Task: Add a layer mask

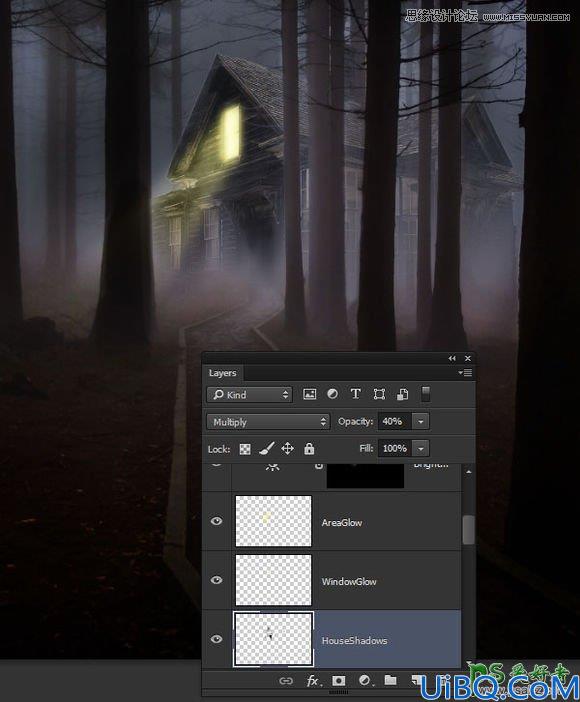Action: [x=339, y=681]
